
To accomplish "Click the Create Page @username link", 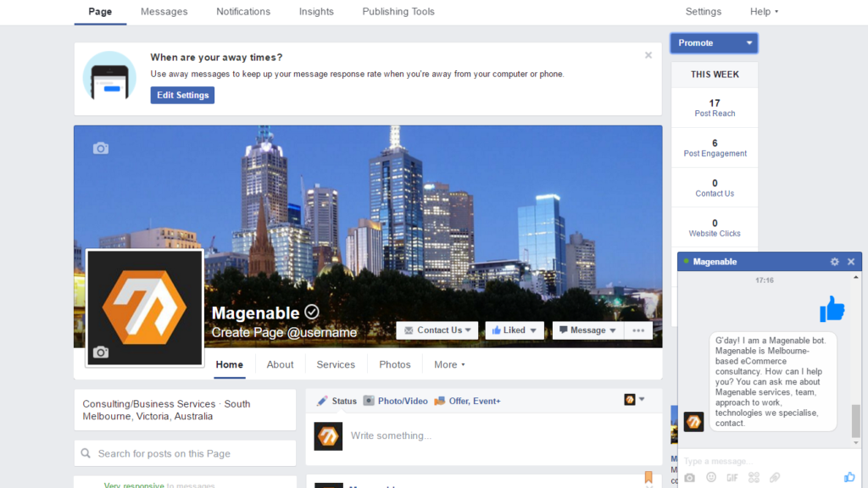I will pos(284,332).
